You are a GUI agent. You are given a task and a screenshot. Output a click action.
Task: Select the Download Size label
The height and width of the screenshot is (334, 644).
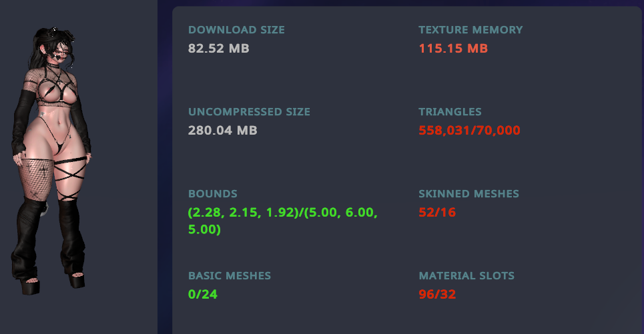(x=236, y=30)
